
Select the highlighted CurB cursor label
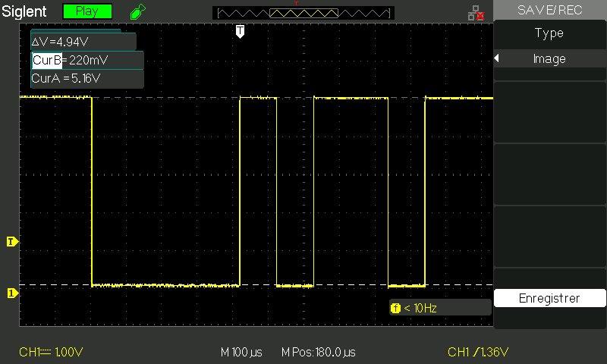click(46, 61)
